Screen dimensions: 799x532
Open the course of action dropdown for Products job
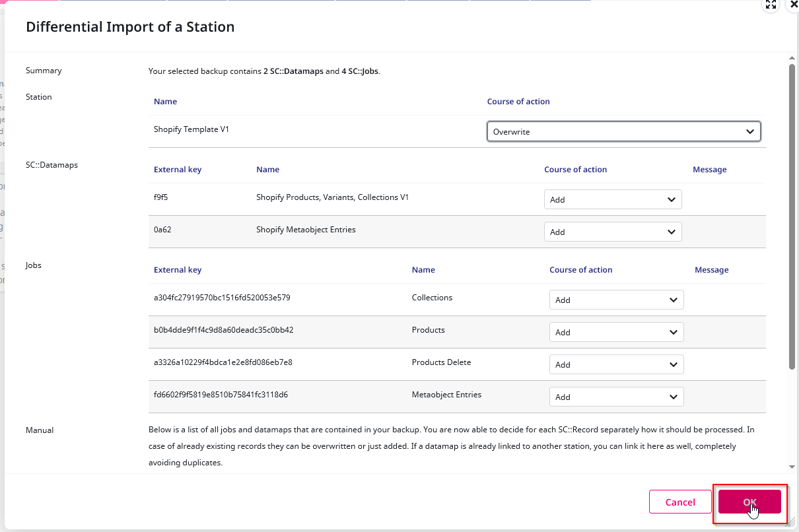click(616, 332)
